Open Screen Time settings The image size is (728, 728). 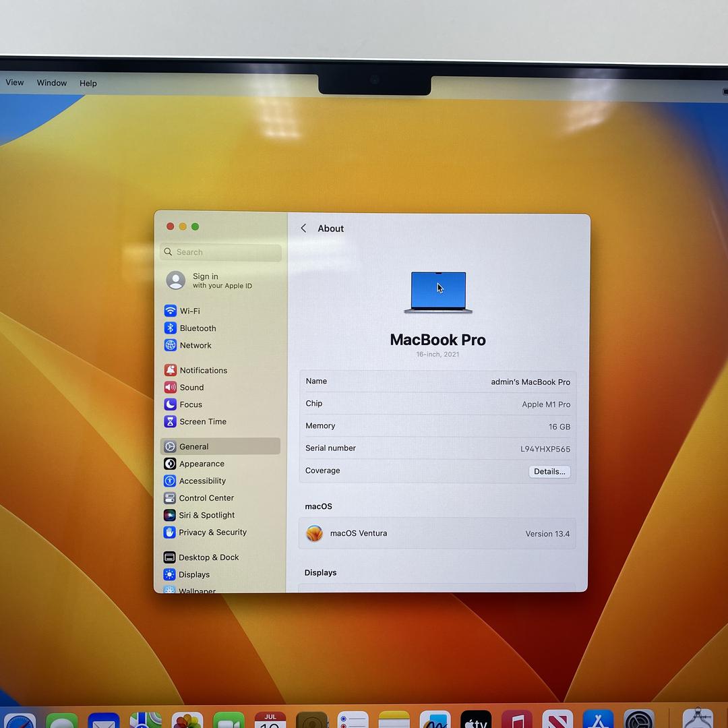click(x=202, y=421)
